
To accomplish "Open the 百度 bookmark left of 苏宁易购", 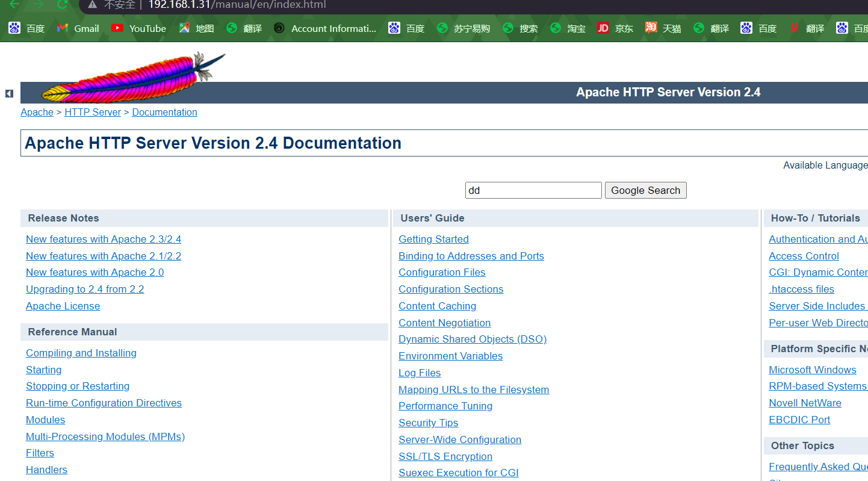I will coord(406,28).
